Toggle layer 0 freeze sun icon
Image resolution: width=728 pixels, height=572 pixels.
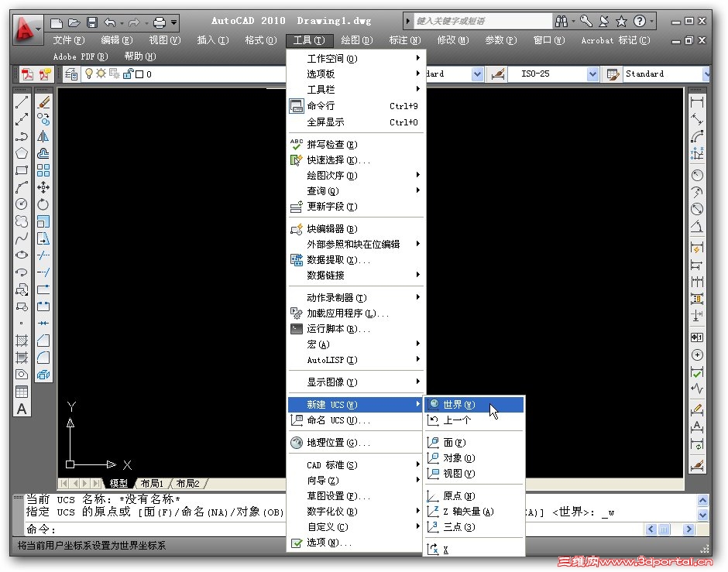pyautogui.click(x=101, y=74)
